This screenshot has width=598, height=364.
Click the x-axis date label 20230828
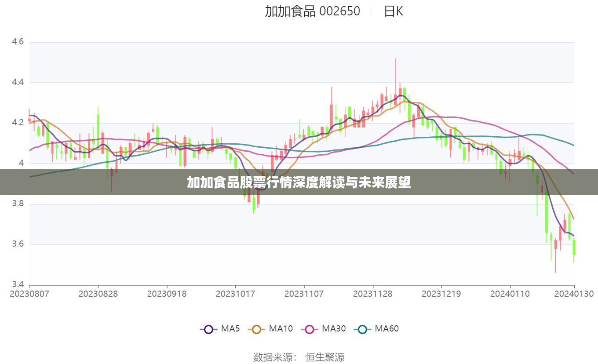click(98, 294)
